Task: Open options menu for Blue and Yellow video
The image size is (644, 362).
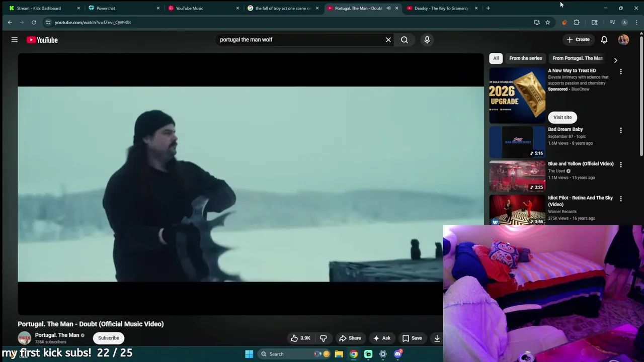Action: (x=621, y=164)
